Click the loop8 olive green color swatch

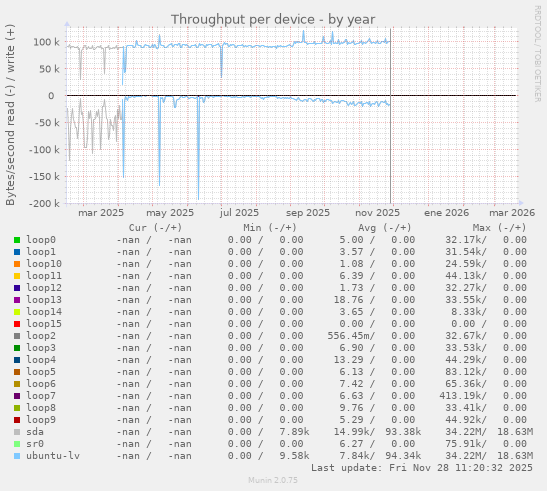point(17,408)
